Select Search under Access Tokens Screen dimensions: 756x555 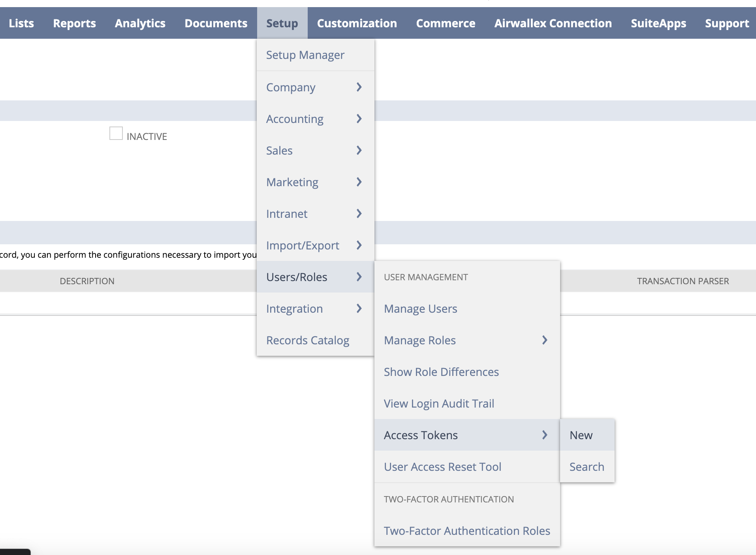(x=587, y=467)
